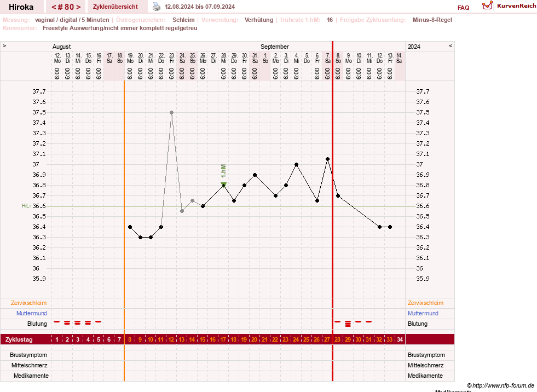
Task: Click the 2024 year label
Action: 414,47
